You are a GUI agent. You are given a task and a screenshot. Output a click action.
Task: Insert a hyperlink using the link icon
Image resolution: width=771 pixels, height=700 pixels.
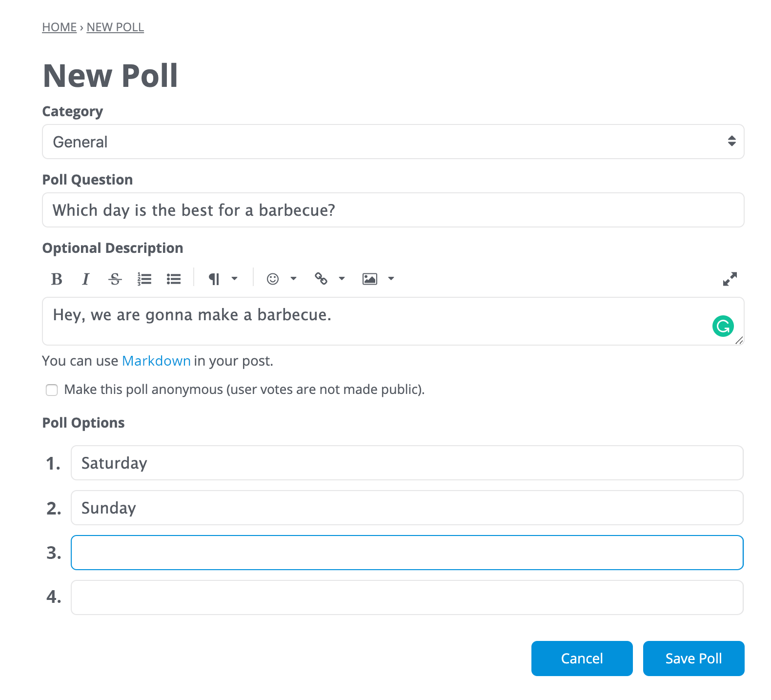[x=322, y=279]
